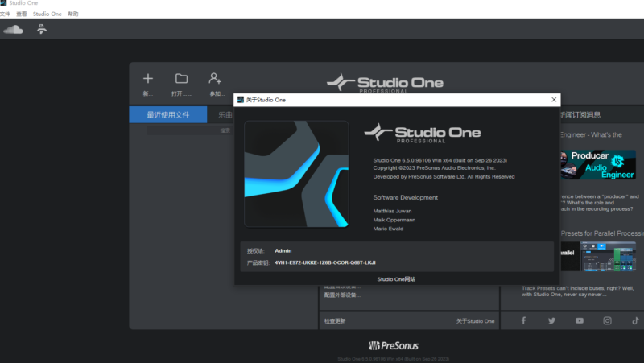644x363 pixels.
Task: Click the 新闻订阅消息 news feed heading
Action: tap(580, 115)
